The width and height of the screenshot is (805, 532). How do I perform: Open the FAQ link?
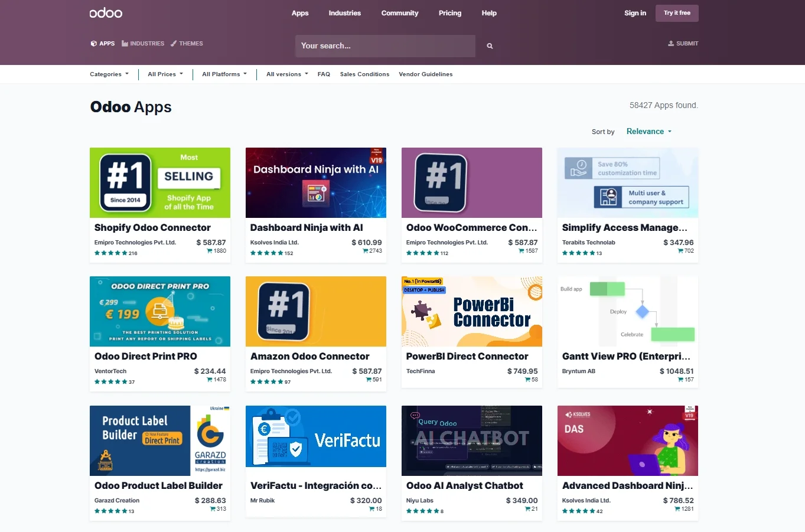pos(324,74)
